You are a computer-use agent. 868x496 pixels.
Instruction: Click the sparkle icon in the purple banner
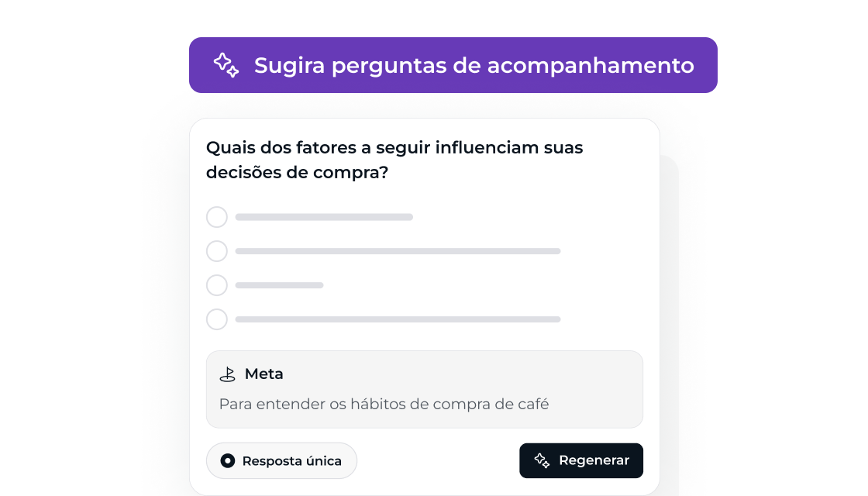pyautogui.click(x=226, y=65)
